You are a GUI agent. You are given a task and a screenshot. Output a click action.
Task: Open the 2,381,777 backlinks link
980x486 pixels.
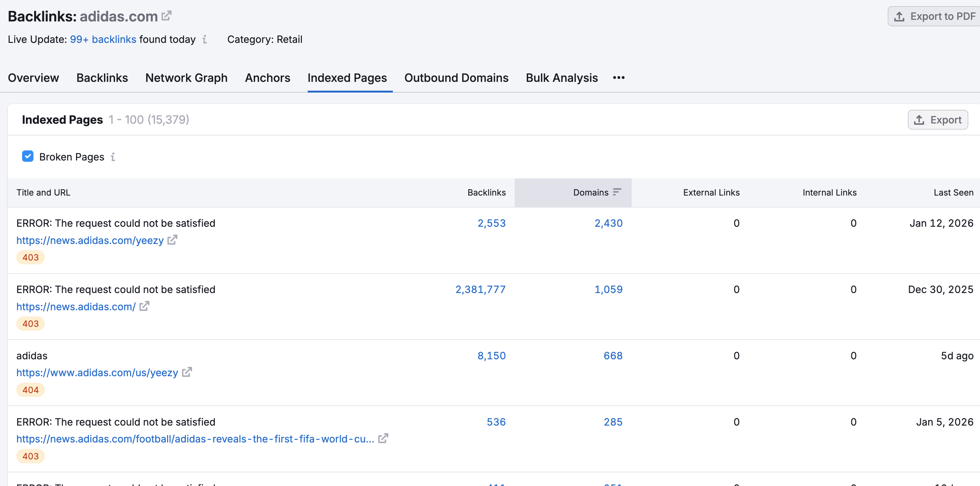pyautogui.click(x=480, y=289)
